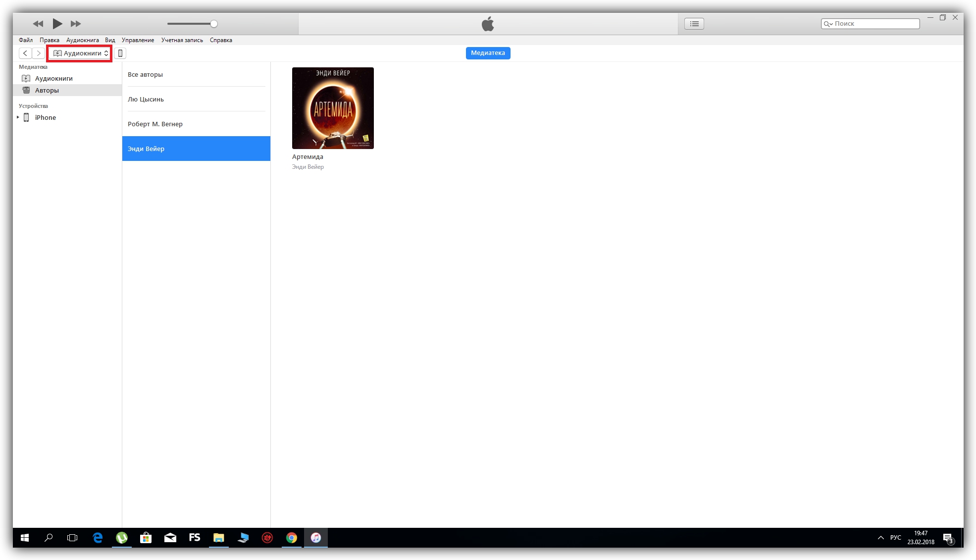976x560 pixels.
Task: Click the fast-forward next track button
Action: point(76,24)
